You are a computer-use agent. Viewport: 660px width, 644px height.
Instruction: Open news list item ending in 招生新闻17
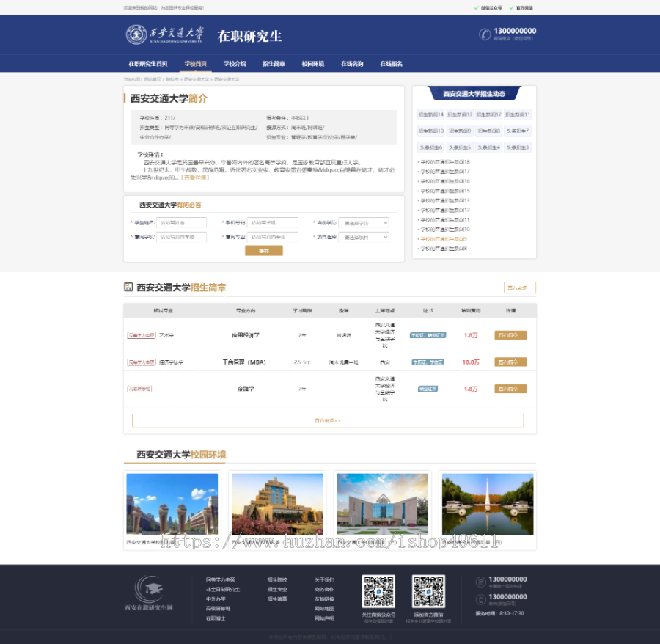pos(445,172)
